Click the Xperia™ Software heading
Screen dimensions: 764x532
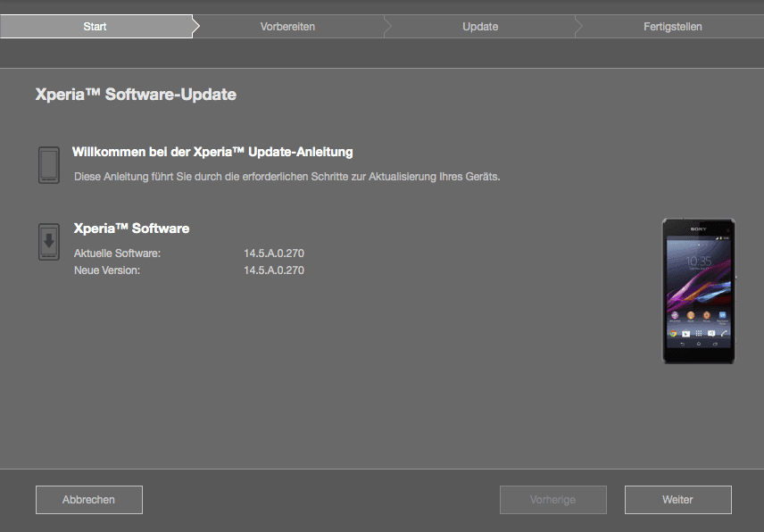click(131, 229)
